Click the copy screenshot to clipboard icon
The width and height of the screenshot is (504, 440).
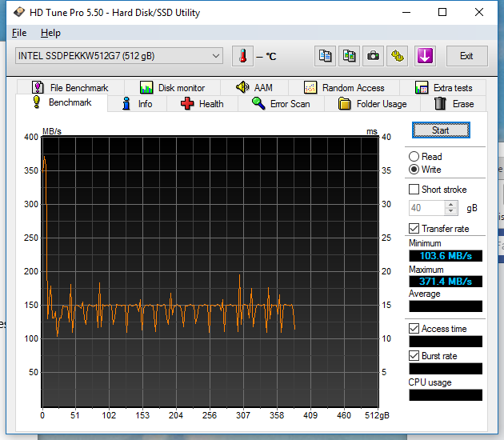pyautogui.click(x=350, y=56)
